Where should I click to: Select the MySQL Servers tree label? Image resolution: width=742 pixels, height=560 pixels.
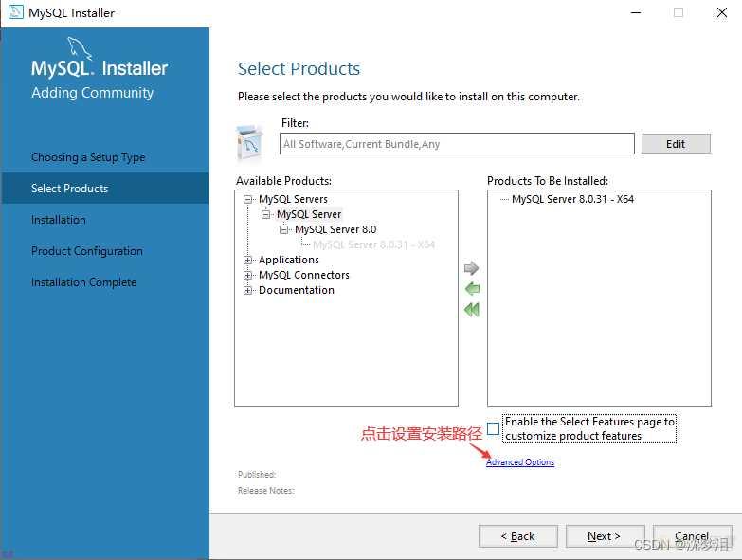point(293,199)
